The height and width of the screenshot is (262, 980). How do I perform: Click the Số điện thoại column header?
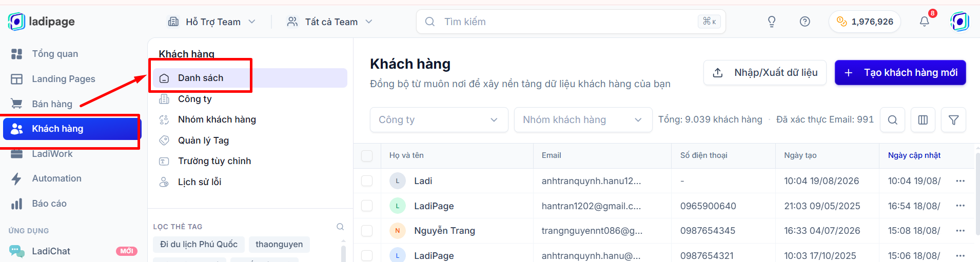(703, 155)
